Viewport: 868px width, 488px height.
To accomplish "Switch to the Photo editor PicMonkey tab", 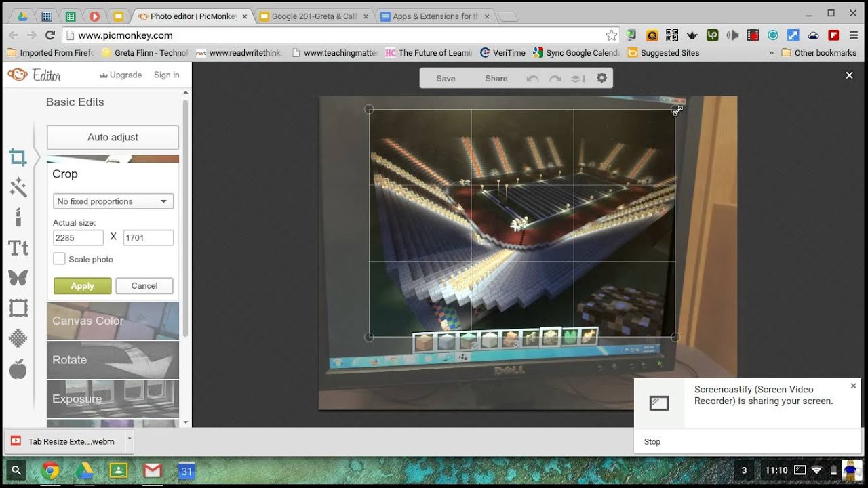I will 193,16.
